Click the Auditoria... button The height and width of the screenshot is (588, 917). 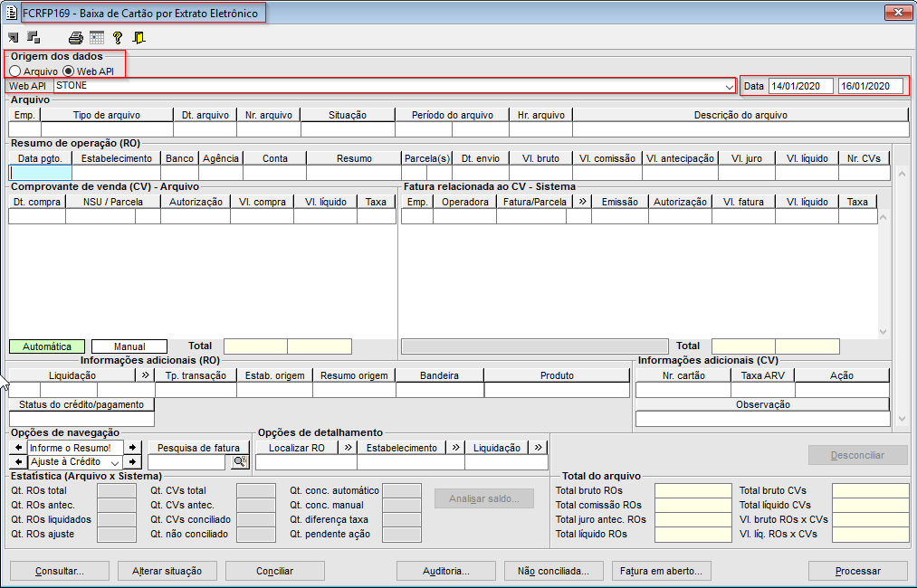(446, 571)
